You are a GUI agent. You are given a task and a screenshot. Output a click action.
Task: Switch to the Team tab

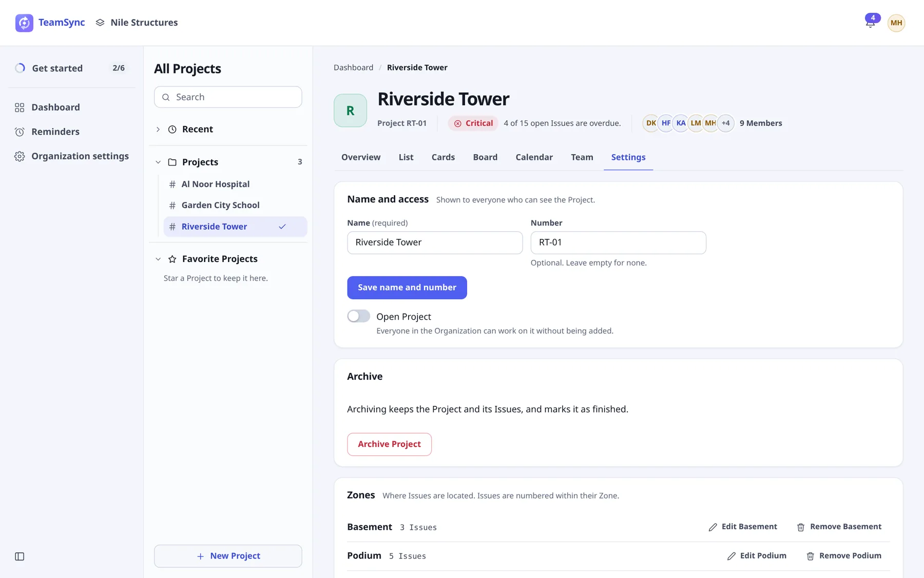pyautogui.click(x=582, y=157)
